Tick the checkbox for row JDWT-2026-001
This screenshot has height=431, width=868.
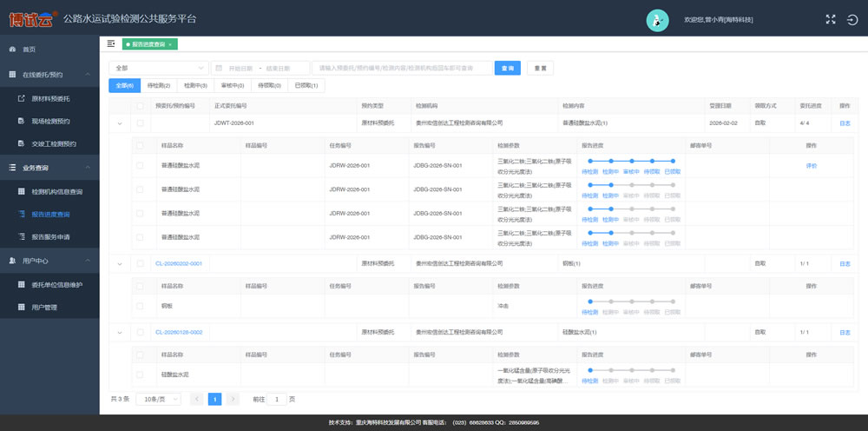(140, 123)
